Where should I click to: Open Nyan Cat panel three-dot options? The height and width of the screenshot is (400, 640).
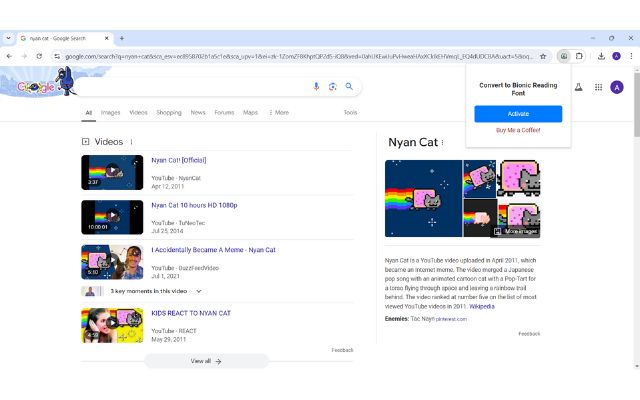[x=442, y=142]
